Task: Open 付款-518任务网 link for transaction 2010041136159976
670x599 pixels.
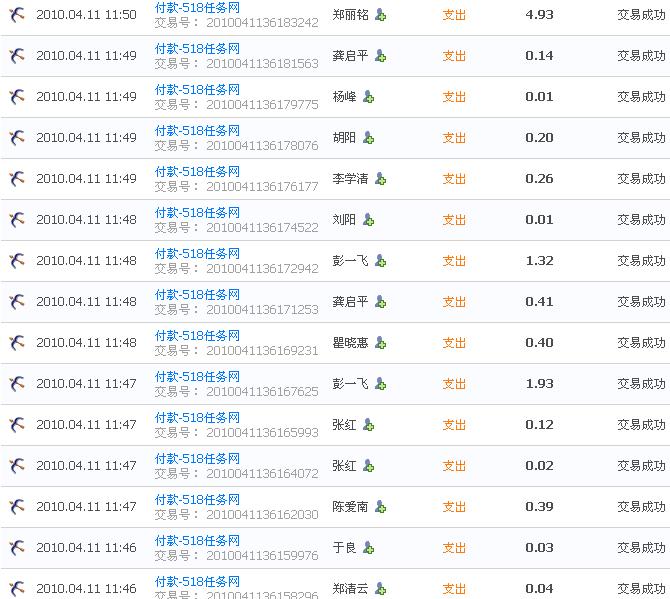Action: tap(197, 541)
